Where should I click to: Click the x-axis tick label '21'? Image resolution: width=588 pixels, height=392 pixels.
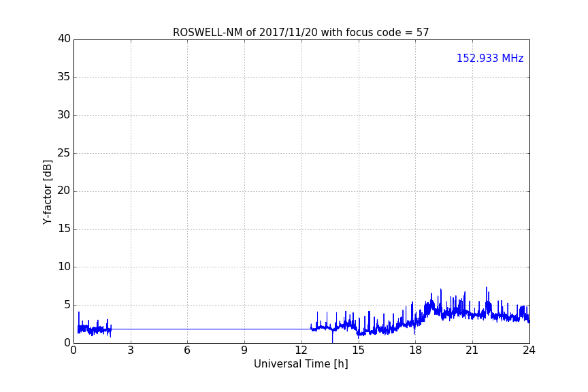[x=472, y=350]
